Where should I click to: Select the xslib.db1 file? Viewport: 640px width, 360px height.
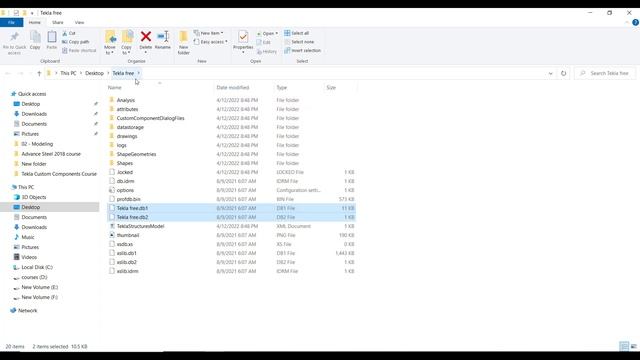127,253
